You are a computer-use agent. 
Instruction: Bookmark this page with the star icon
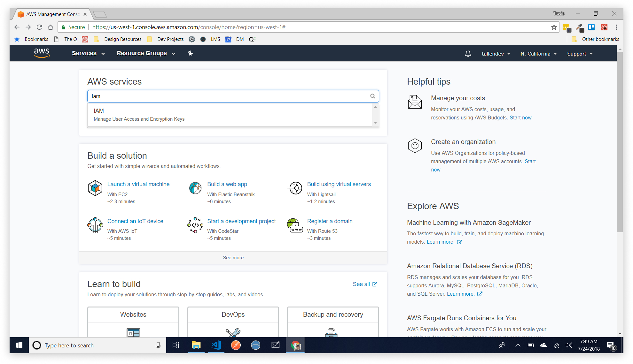[554, 27]
